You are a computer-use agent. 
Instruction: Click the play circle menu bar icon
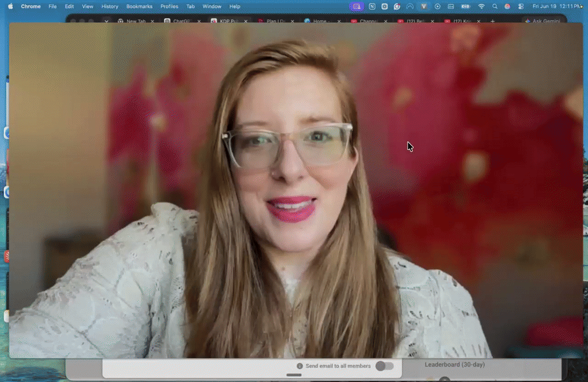tap(437, 6)
